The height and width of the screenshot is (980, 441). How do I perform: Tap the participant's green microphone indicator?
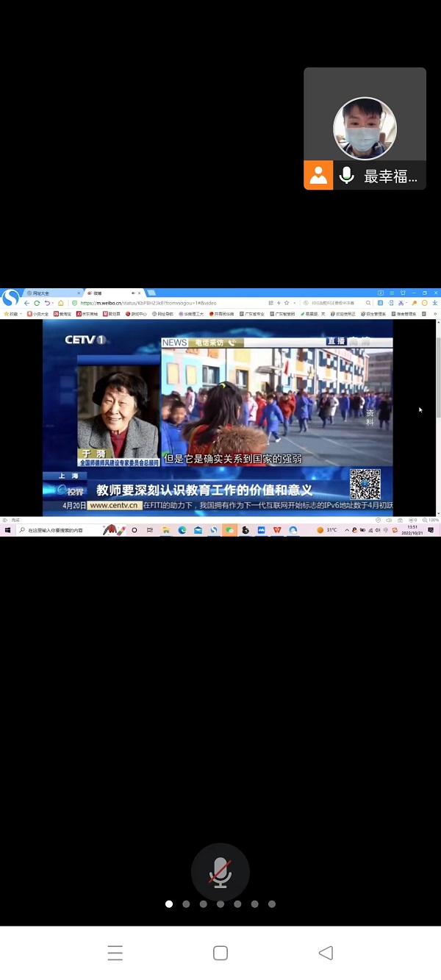click(346, 176)
